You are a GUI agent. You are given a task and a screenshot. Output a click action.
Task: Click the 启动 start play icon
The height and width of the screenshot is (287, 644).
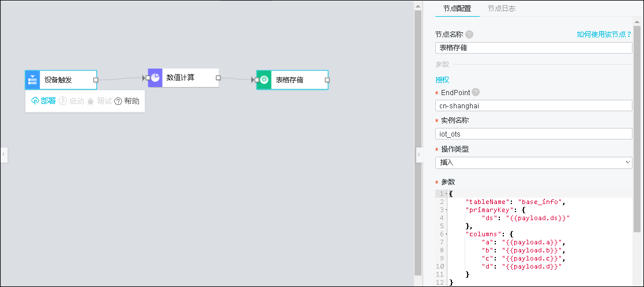pos(63,101)
